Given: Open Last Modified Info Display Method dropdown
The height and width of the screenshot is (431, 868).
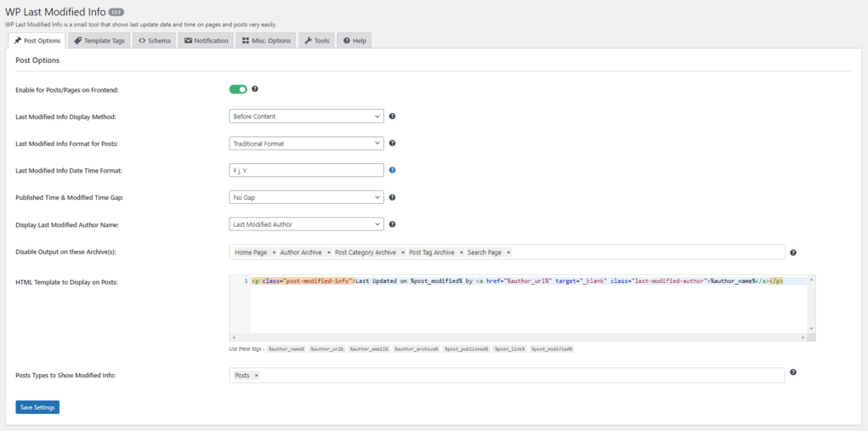Looking at the screenshot, I should pos(306,116).
